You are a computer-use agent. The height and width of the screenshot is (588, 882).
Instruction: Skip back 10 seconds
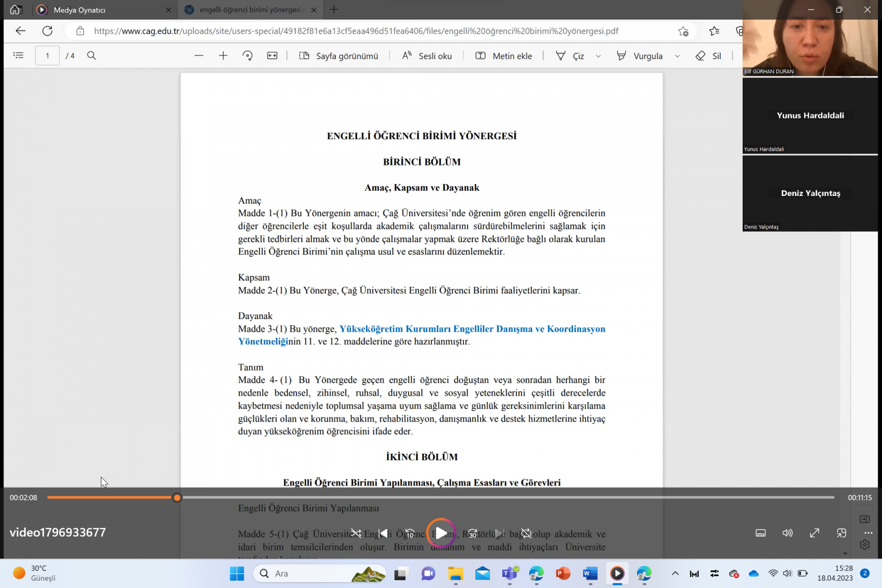coord(410,533)
